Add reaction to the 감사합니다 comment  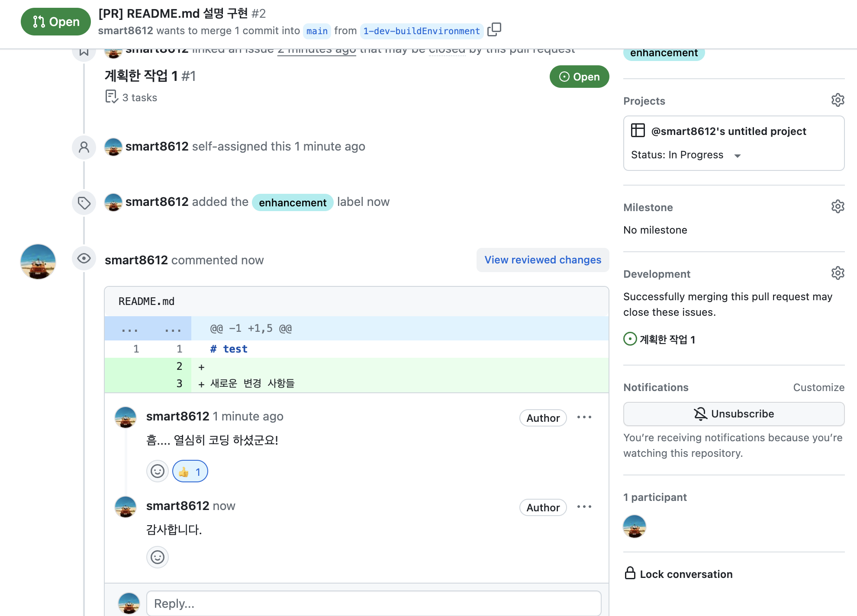(158, 557)
